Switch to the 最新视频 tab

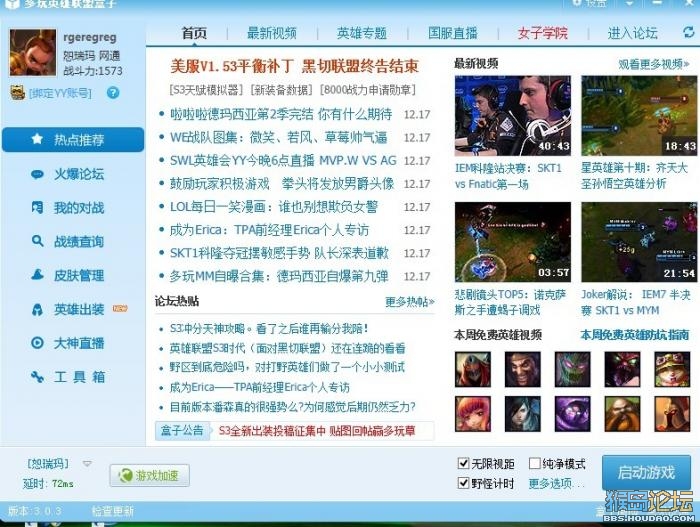pos(272,33)
